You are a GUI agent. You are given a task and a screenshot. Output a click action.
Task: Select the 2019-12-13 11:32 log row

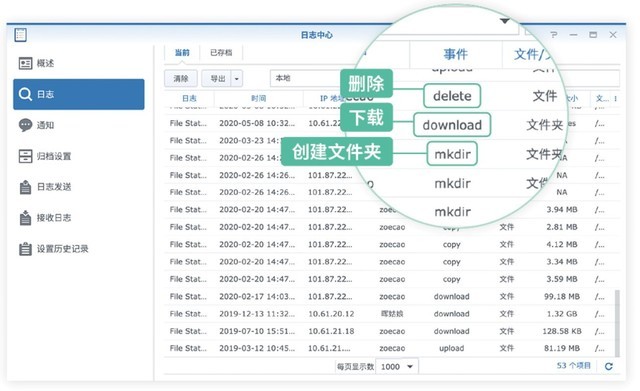[x=389, y=313]
